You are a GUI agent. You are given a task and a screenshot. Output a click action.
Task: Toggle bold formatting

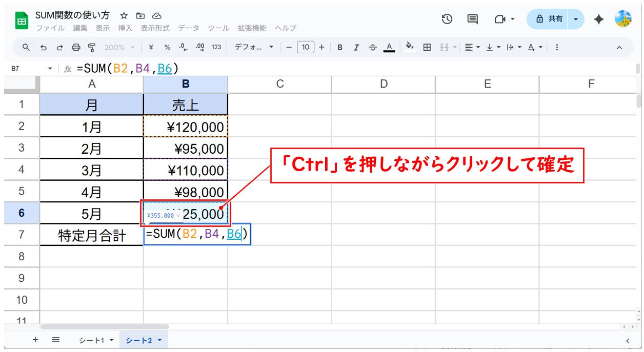339,47
